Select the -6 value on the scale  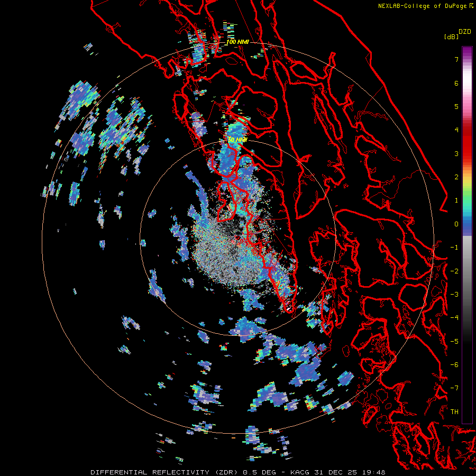(x=454, y=364)
